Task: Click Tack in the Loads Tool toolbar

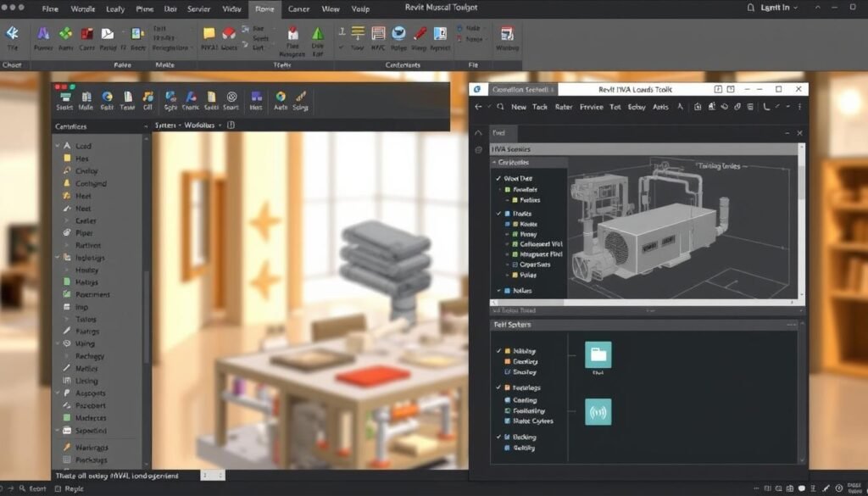Action: 540,107
